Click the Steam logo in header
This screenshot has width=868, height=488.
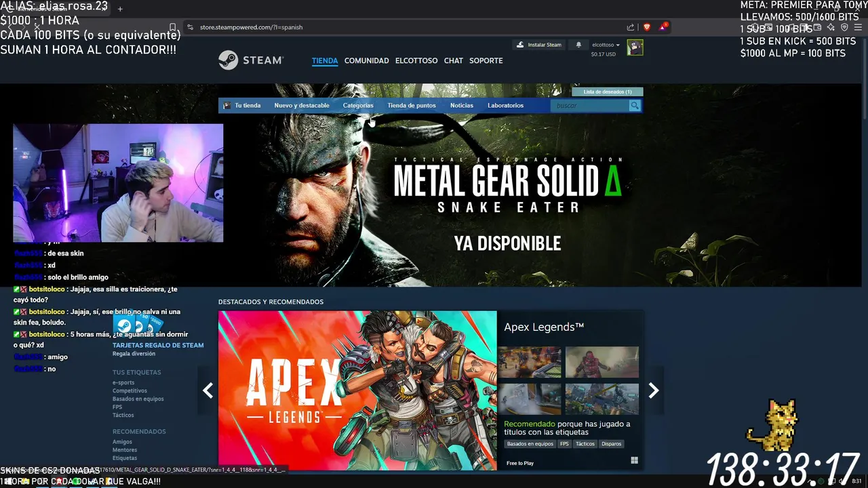click(x=251, y=60)
